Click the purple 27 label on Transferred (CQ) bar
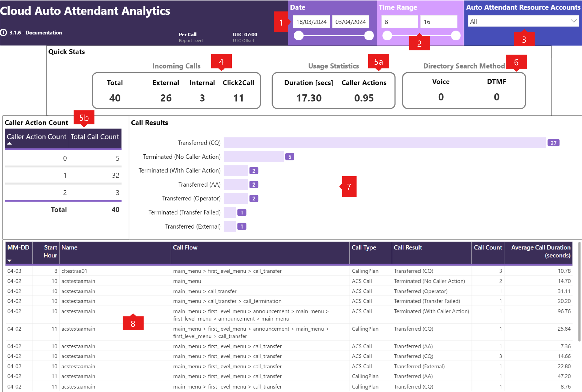 pos(553,143)
